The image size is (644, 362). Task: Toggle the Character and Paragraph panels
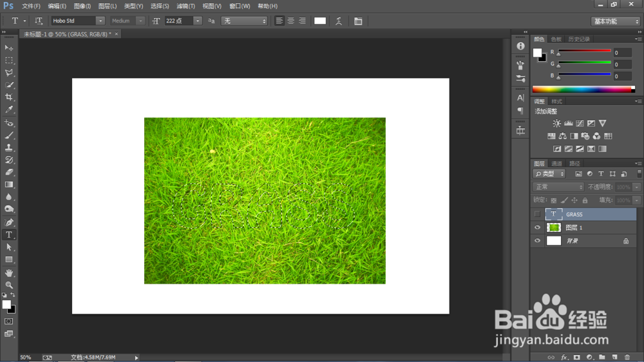358,21
